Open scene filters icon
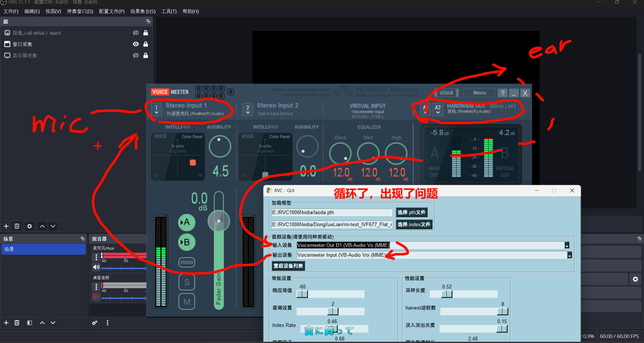 click(x=29, y=323)
